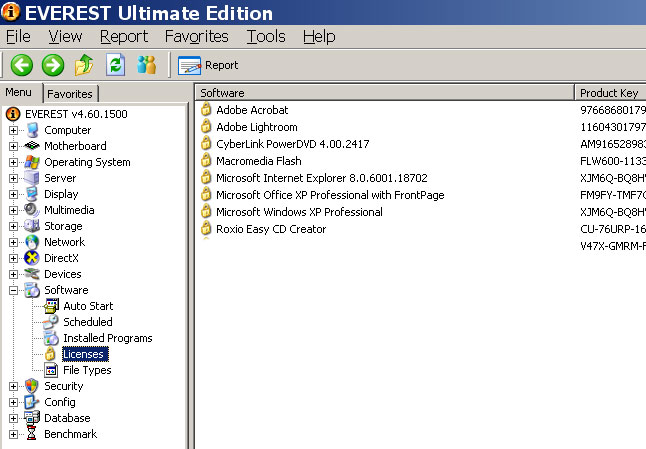
Task: Sort by the Software column header
Action: point(385,93)
